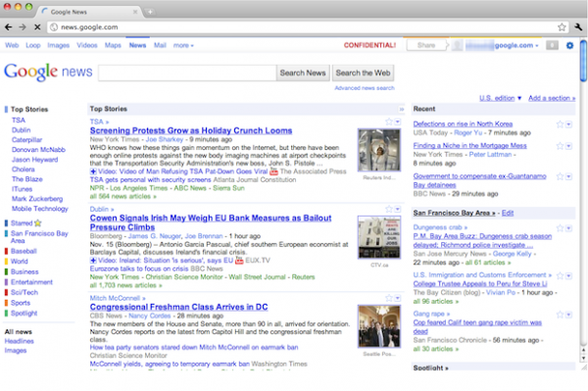Open the YouTube icon beside TSA Pat-Down video
Screen dimensions: 588x391
[x=274, y=171]
